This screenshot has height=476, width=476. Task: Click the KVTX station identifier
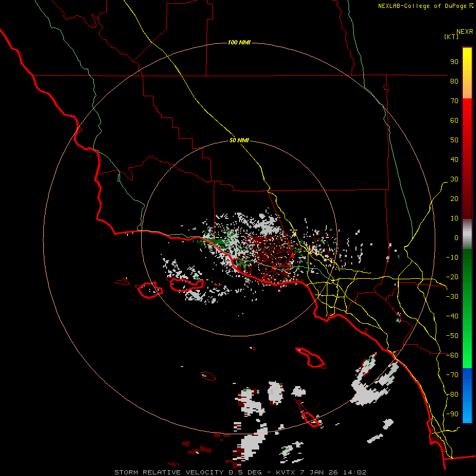click(286, 472)
